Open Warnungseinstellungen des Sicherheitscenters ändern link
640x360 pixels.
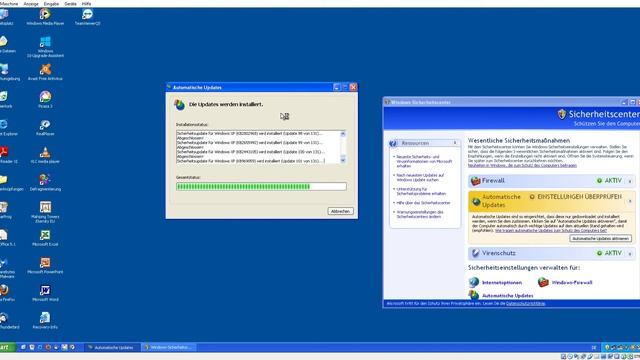[x=420, y=214]
